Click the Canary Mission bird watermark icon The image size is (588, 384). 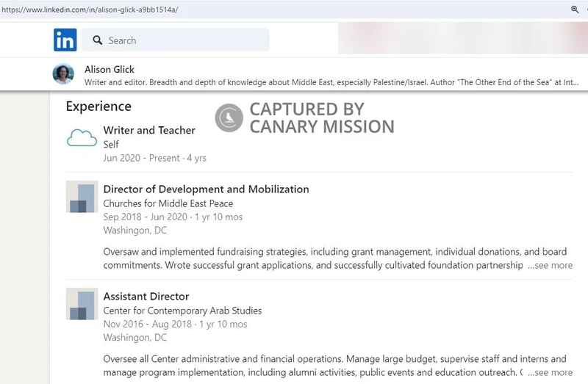point(229,117)
